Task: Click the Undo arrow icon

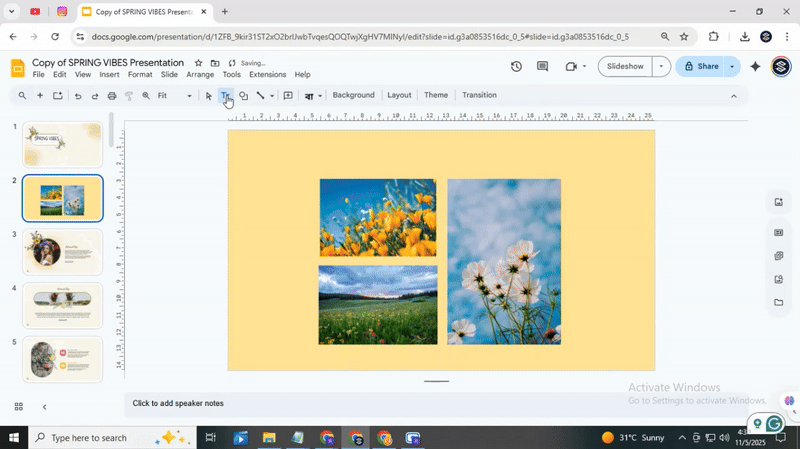Action: click(x=78, y=96)
